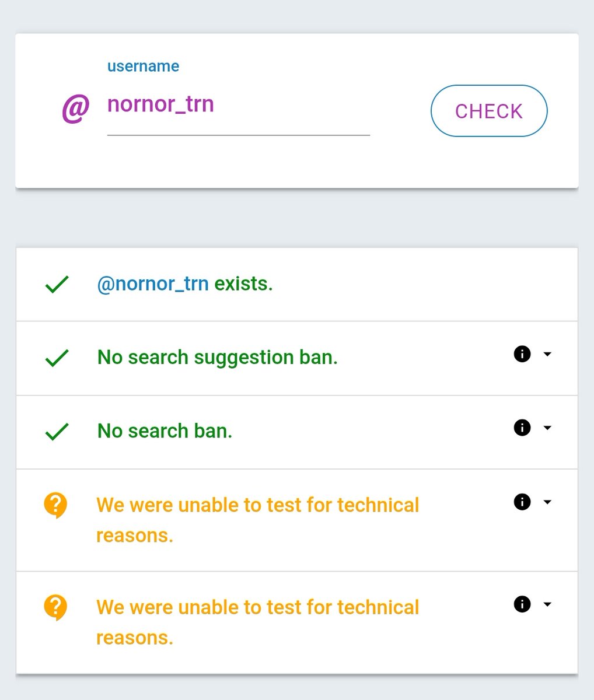The height and width of the screenshot is (700, 594).
Task: Click green checkmark beside exists message
Action: (57, 284)
